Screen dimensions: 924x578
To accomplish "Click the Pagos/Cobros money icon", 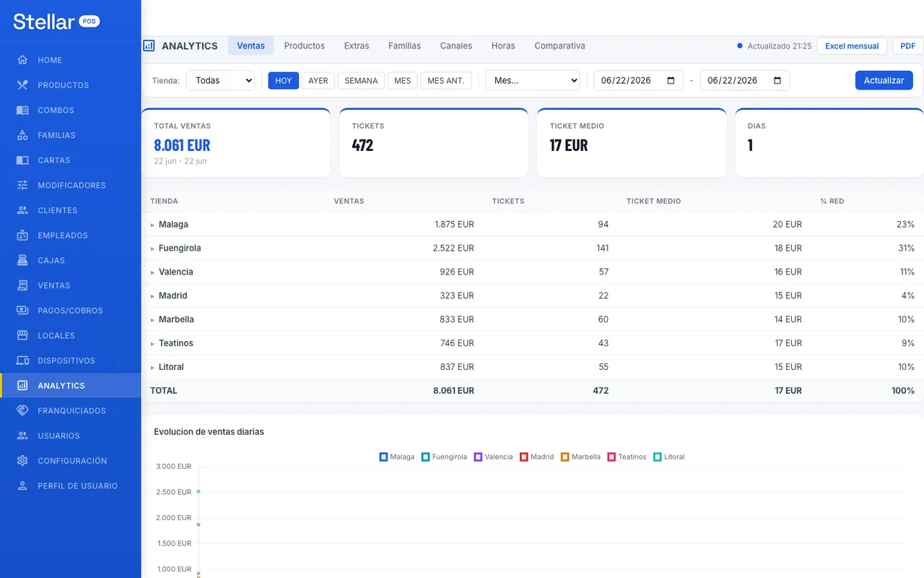I will (x=22, y=311).
